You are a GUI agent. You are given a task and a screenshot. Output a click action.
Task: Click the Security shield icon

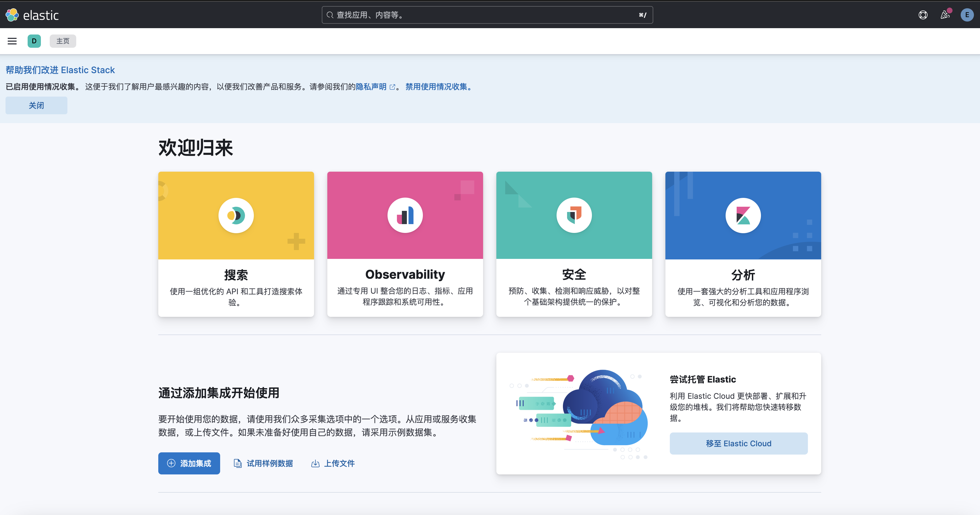tap(574, 216)
